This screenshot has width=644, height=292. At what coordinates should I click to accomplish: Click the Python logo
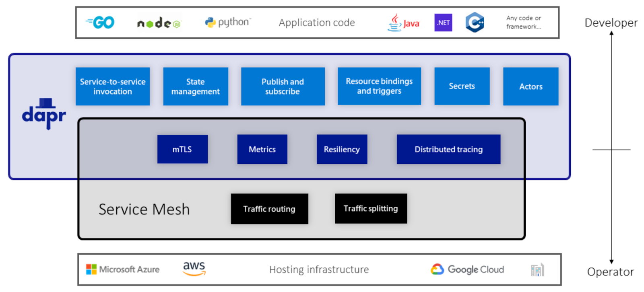(x=227, y=22)
